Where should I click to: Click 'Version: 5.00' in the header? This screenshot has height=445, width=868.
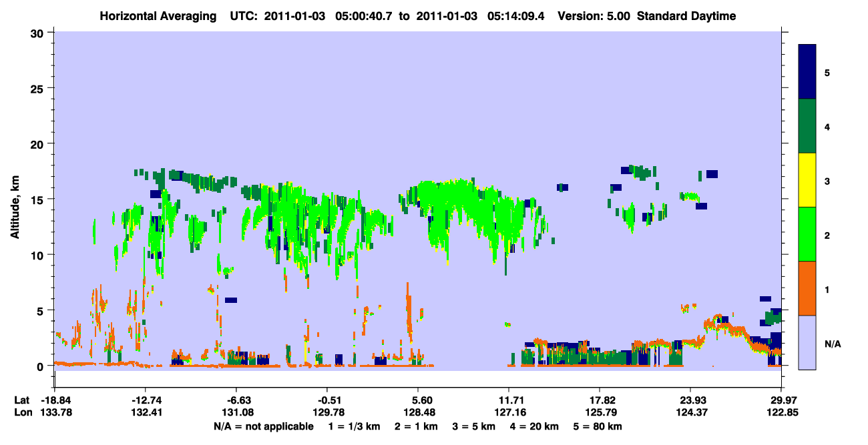point(594,16)
